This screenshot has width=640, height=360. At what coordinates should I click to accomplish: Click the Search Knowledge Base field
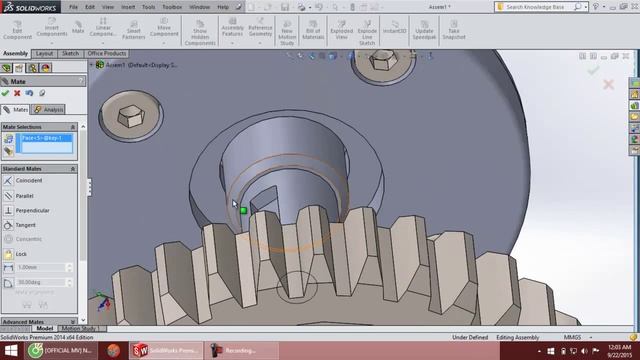tap(538, 7)
